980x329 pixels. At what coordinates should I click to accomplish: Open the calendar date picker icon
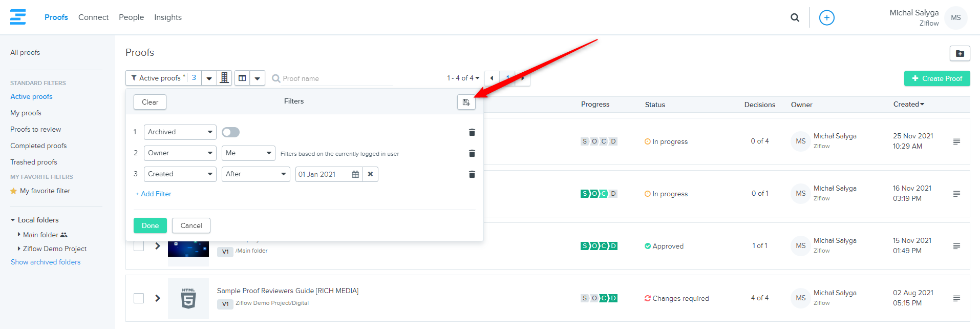pyautogui.click(x=355, y=174)
